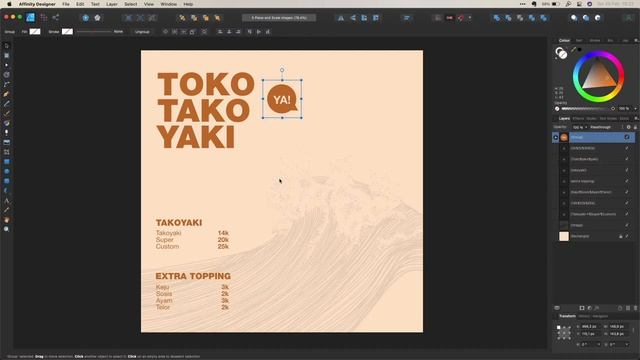
Task: Expand the selected Group layer's arrow
Action: click(556, 138)
